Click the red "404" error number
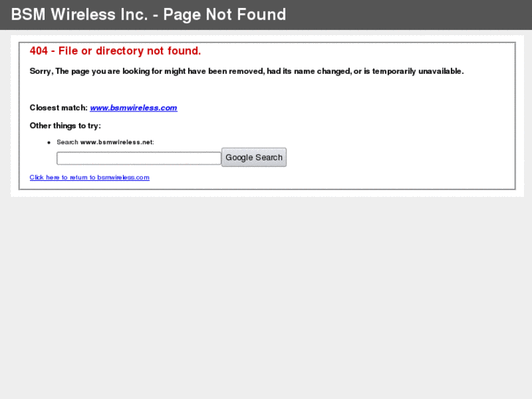The image size is (532, 399). point(39,51)
